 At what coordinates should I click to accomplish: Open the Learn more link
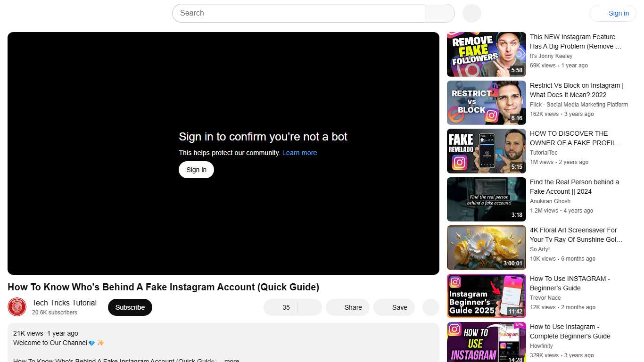(299, 152)
